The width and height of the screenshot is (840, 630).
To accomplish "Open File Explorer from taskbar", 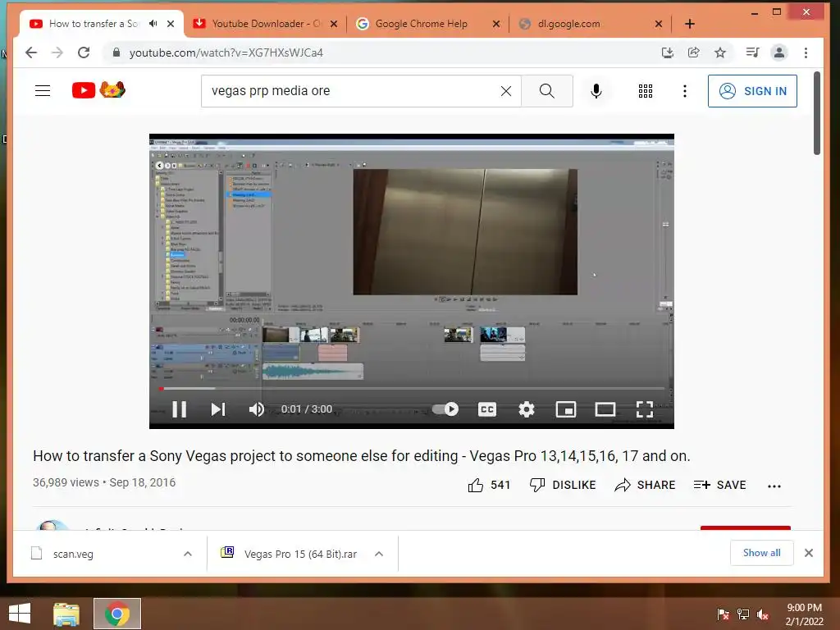I will pos(66,614).
